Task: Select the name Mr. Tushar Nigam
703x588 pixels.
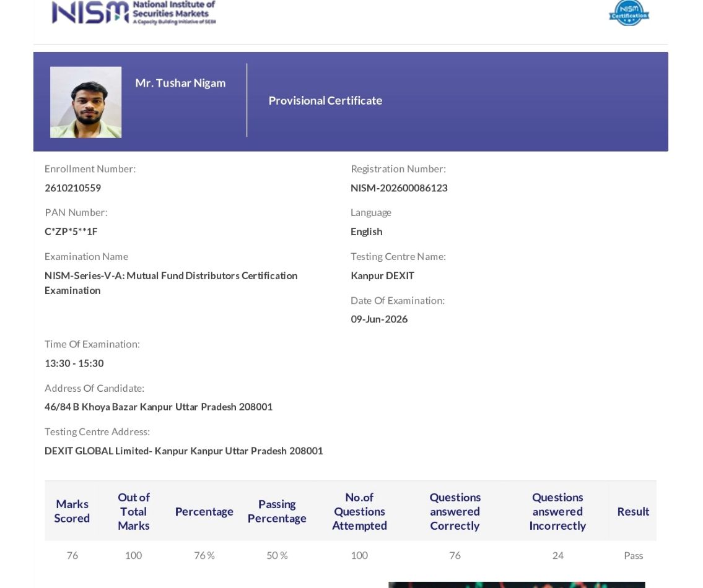Action: 180,84
